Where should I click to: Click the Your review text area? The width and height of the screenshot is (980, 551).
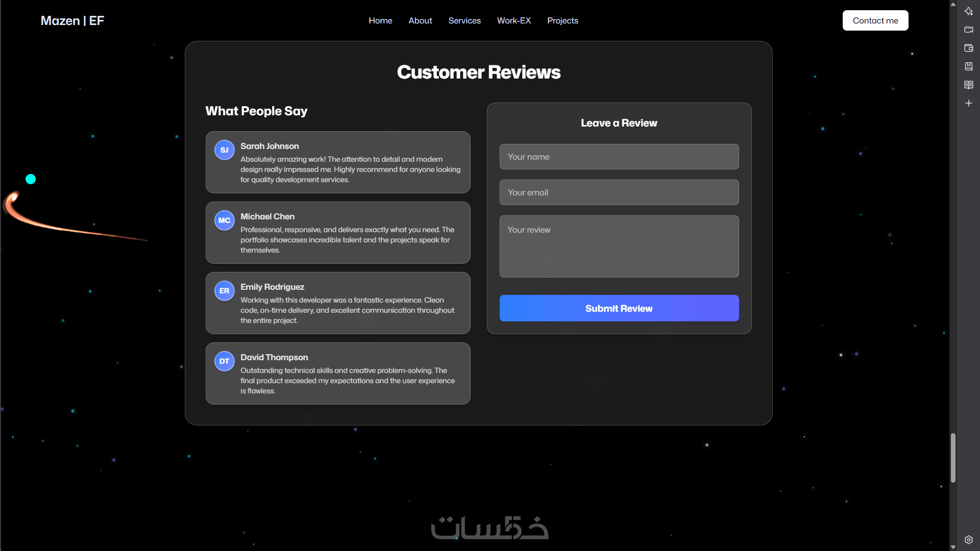[619, 246]
